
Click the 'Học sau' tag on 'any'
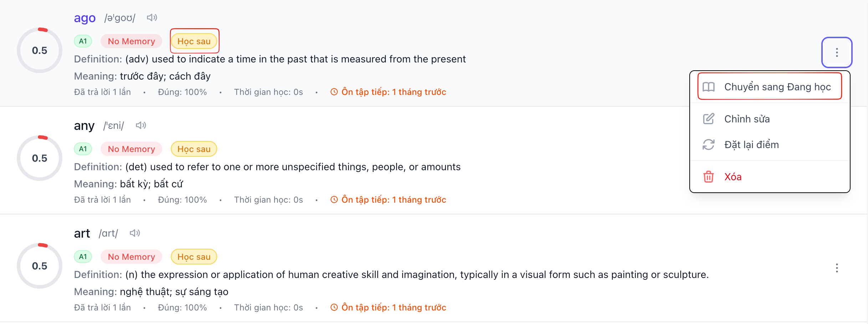click(x=194, y=149)
